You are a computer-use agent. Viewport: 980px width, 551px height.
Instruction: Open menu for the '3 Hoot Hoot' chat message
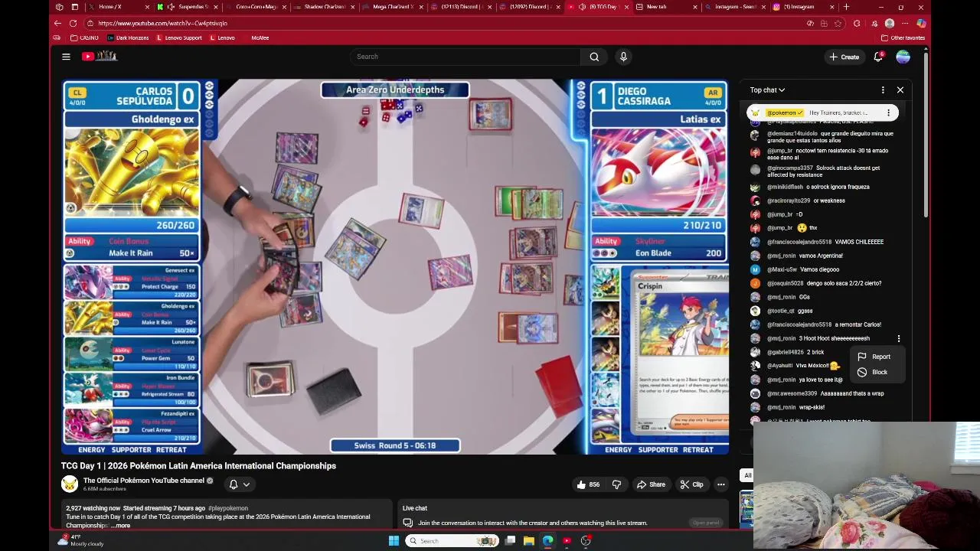click(x=899, y=338)
